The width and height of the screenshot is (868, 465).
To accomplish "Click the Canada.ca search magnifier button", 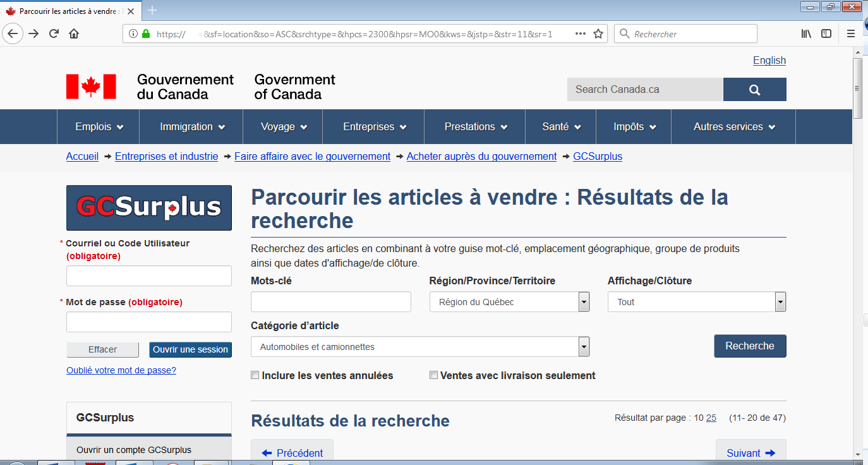I will coord(754,90).
